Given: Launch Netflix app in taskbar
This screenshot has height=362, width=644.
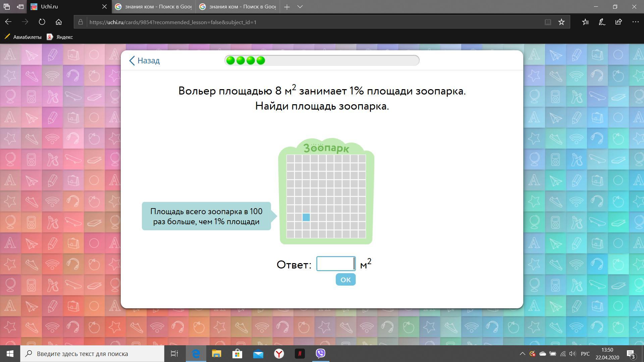Looking at the screenshot, I should click(300, 353).
